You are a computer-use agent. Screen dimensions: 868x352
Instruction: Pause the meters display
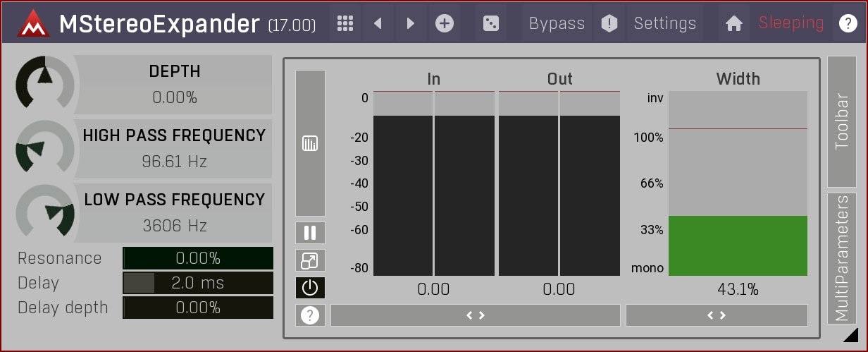(310, 233)
